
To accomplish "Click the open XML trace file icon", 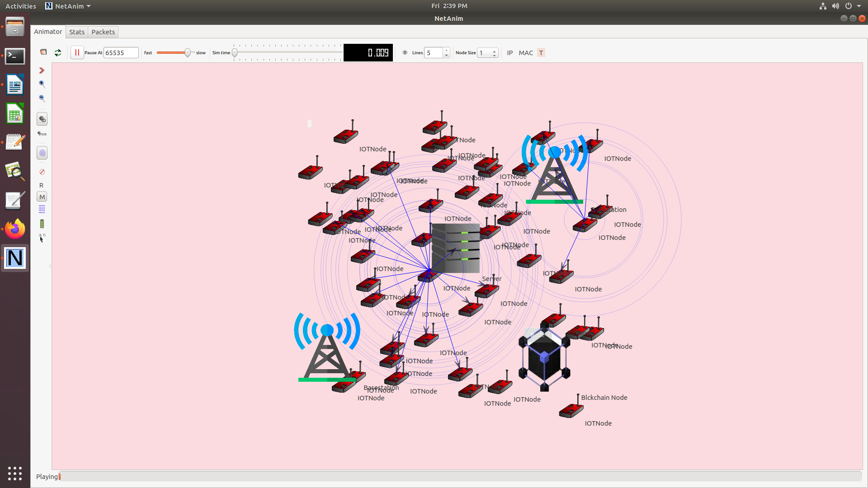I will coord(43,52).
